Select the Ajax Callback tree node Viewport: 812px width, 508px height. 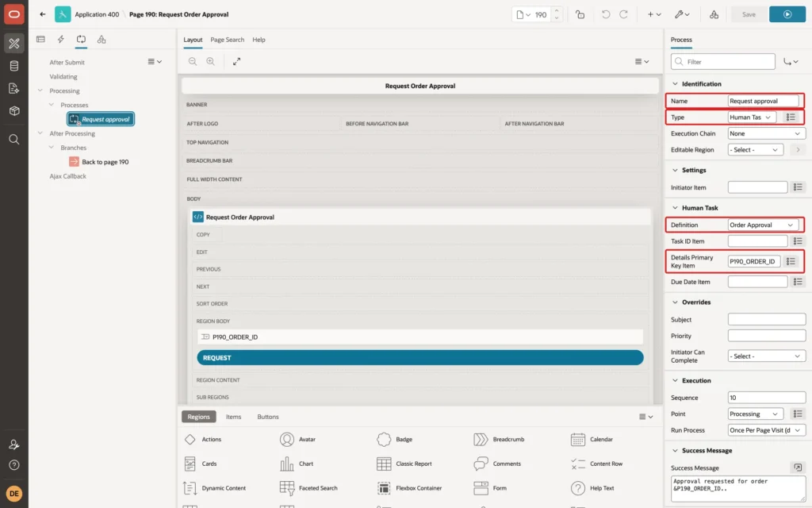click(x=68, y=176)
